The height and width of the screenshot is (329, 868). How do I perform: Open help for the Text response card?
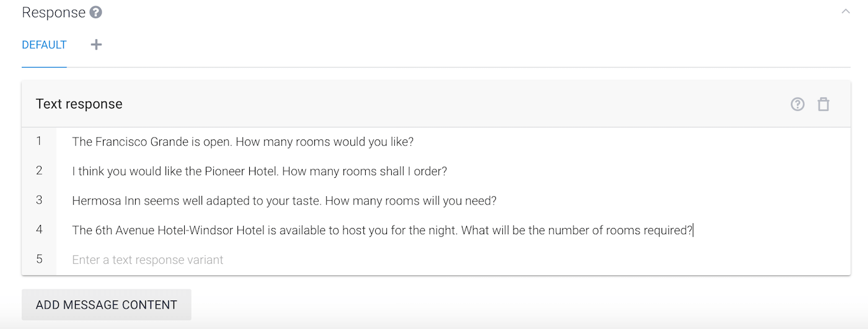coord(797,104)
